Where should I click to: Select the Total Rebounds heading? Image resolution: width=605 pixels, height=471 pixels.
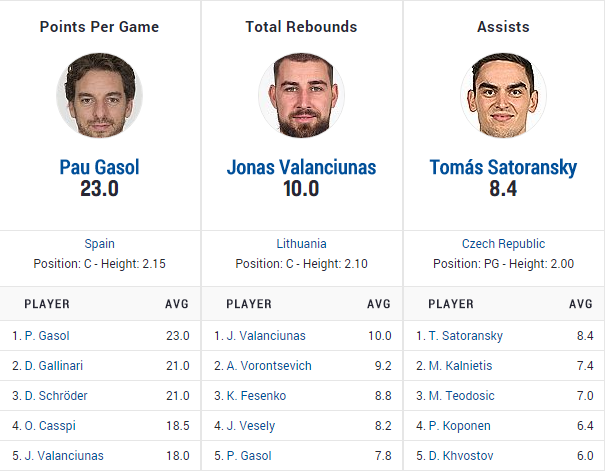point(301,27)
